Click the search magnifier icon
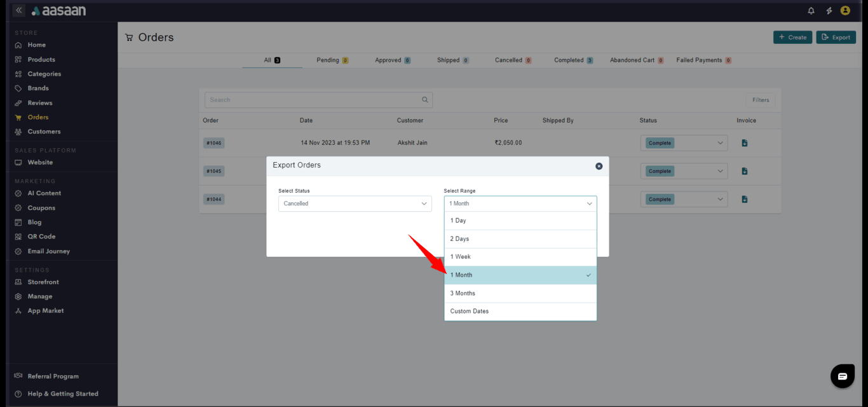 click(x=425, y=100)
